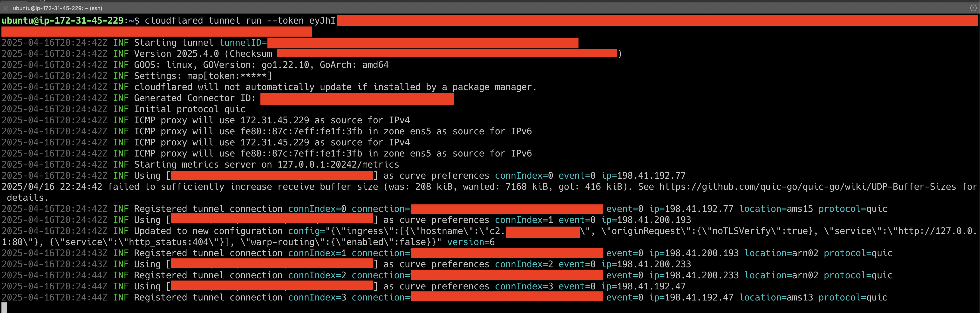Click the Initial protocol quic line
The width and height of the screenshot is (980, 313).
coord(190,109)
